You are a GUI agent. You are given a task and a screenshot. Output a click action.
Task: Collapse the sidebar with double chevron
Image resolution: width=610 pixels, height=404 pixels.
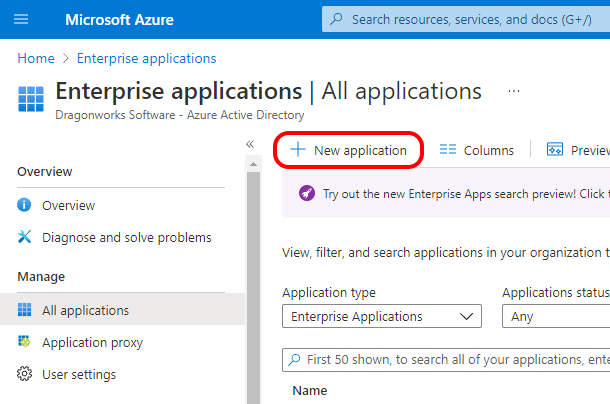[250, 144]
